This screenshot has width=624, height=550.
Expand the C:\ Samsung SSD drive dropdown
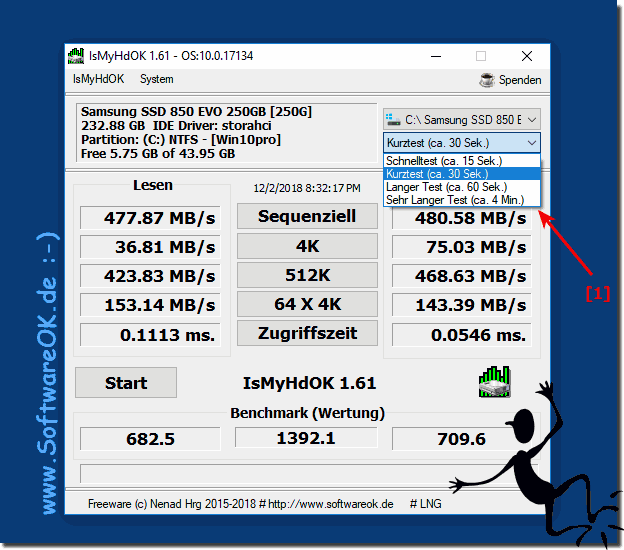pos(532,120)
